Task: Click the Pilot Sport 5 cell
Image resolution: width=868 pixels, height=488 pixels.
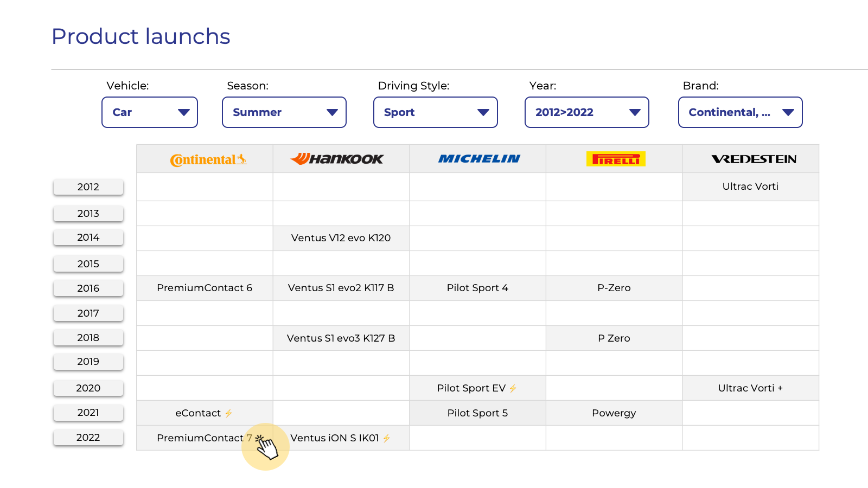Action: [477, 413]
